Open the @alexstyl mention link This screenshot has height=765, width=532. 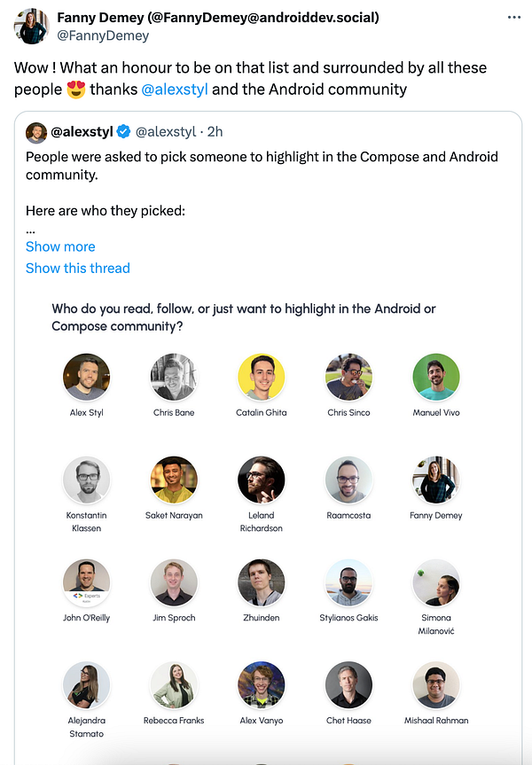[x=175, y=89]
